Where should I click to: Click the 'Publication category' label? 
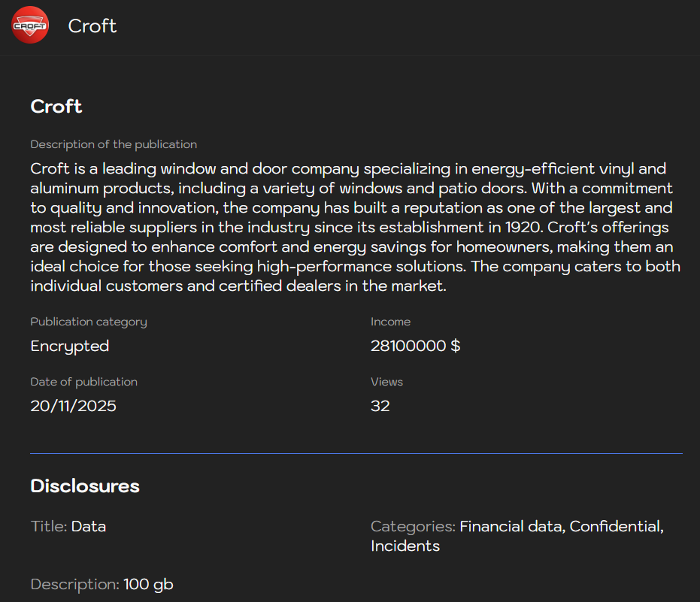tap(89, 322)
